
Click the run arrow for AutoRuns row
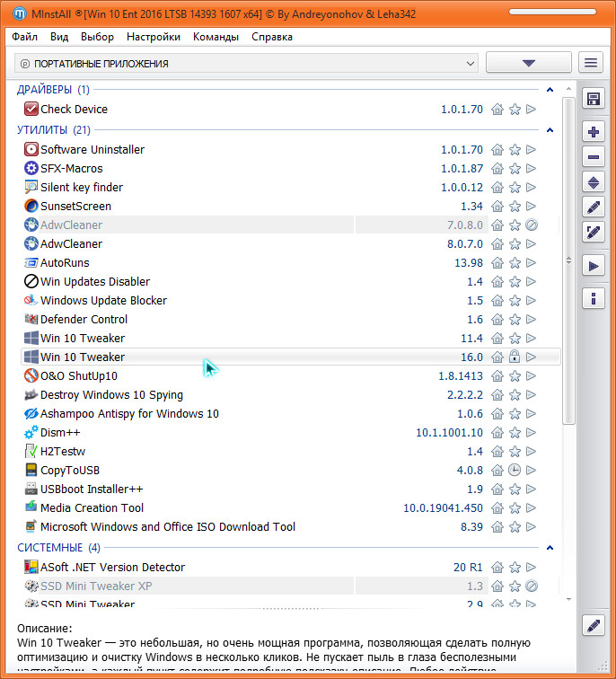(x=532, y=263)
